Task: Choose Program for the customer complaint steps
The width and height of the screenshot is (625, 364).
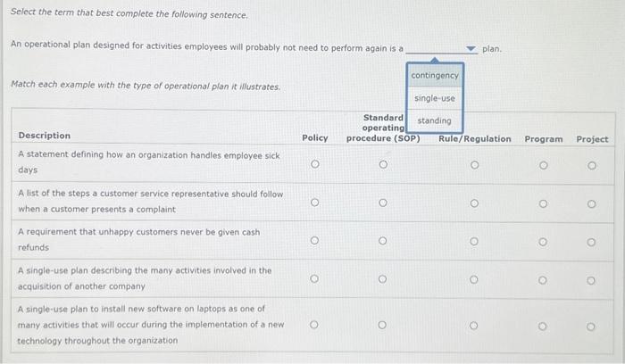Action: 543,203
